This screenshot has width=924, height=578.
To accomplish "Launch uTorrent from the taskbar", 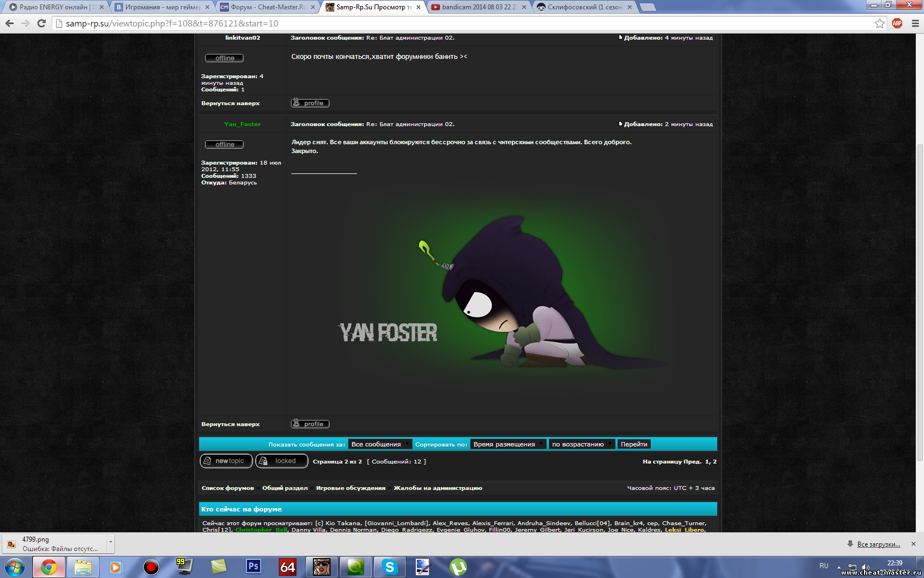I will pyautogui.click(x=458, y=566).
